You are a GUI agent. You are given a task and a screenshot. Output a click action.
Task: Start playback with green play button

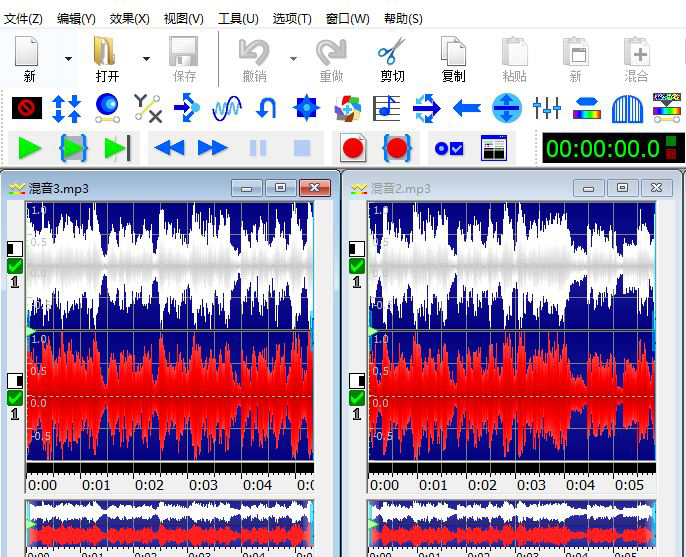(x=30, y=148)
